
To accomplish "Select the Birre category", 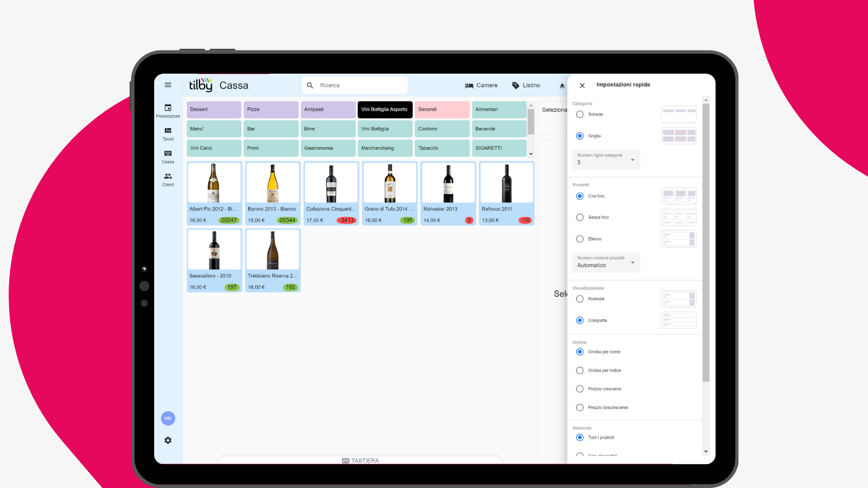I will [x=328, y=129].
